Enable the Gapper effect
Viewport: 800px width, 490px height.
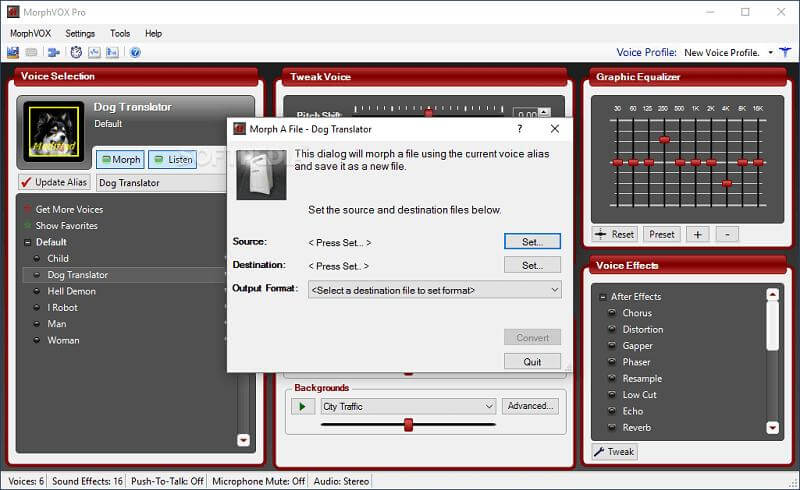pos(612,346)
